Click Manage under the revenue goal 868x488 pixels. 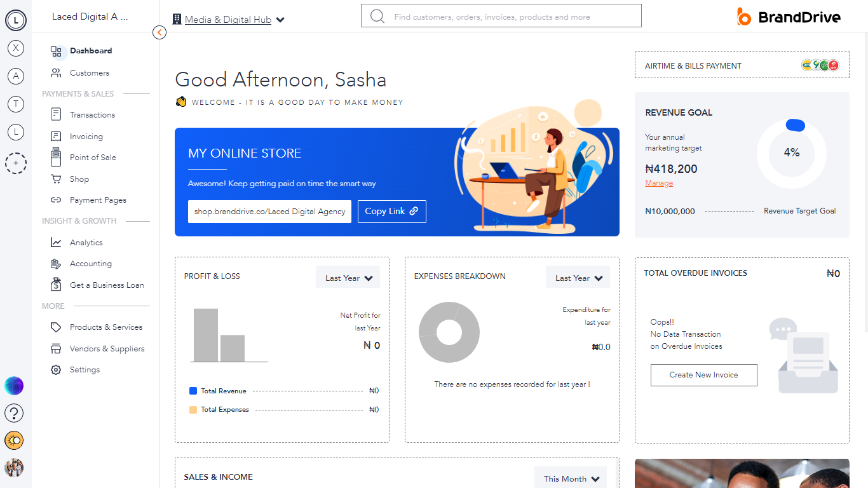pos(659,182)
